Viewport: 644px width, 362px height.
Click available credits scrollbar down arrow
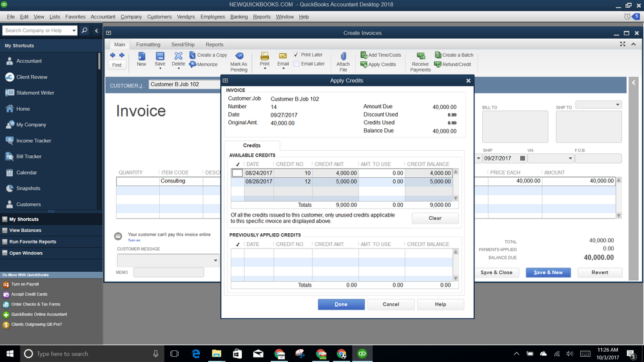coord(456,198)
